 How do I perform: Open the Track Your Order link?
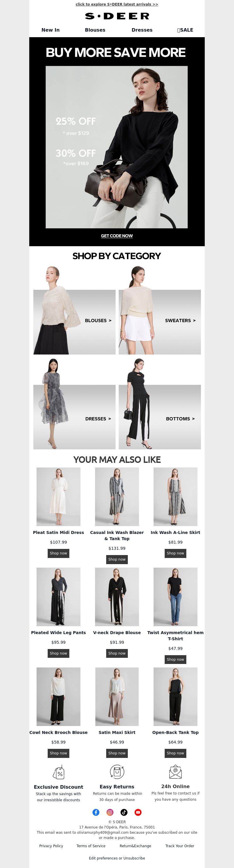(x=180, y=846)
